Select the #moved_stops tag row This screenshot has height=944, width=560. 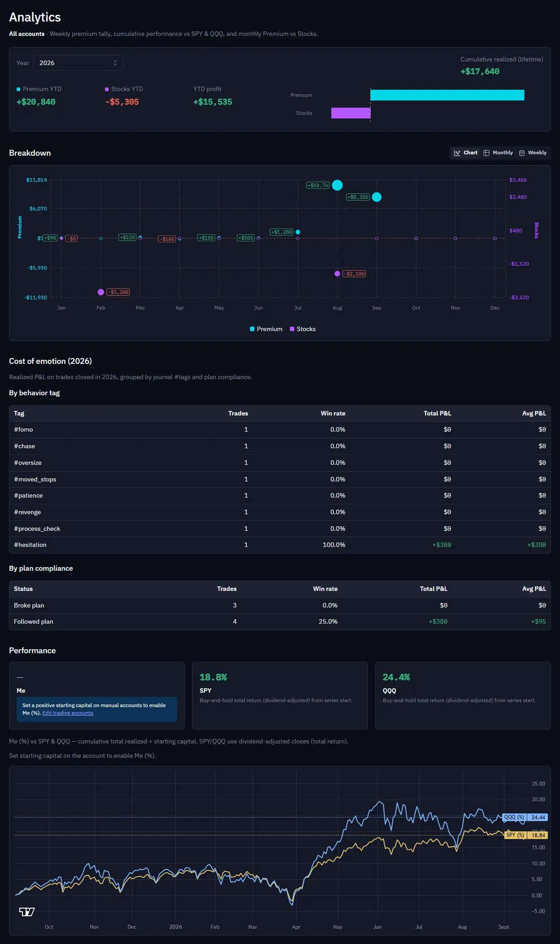280,479
